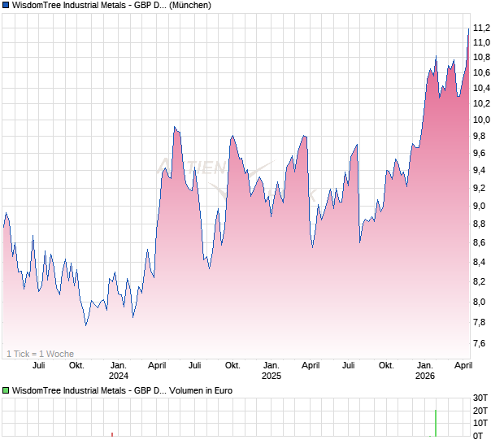Click the 11,2 price axis label
The height and width of the screenshot is (444, 504).
[481, 28]
